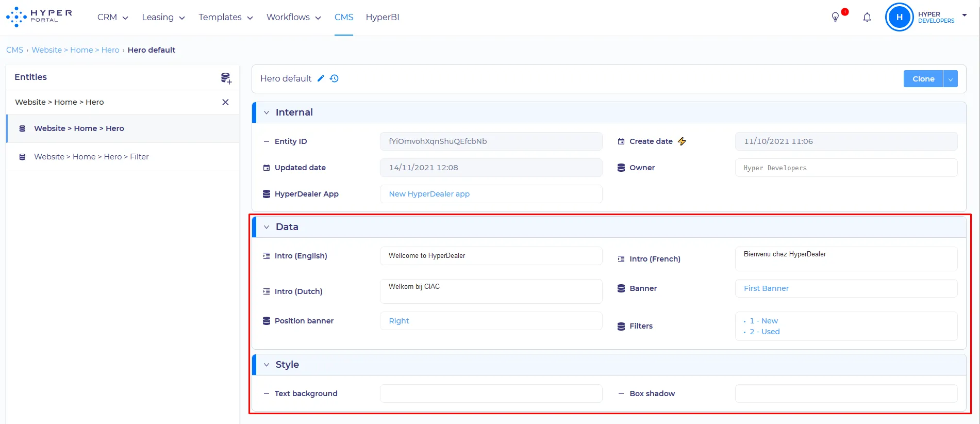Click the Hero default breadcrumb text

click(x=152, y=50)
